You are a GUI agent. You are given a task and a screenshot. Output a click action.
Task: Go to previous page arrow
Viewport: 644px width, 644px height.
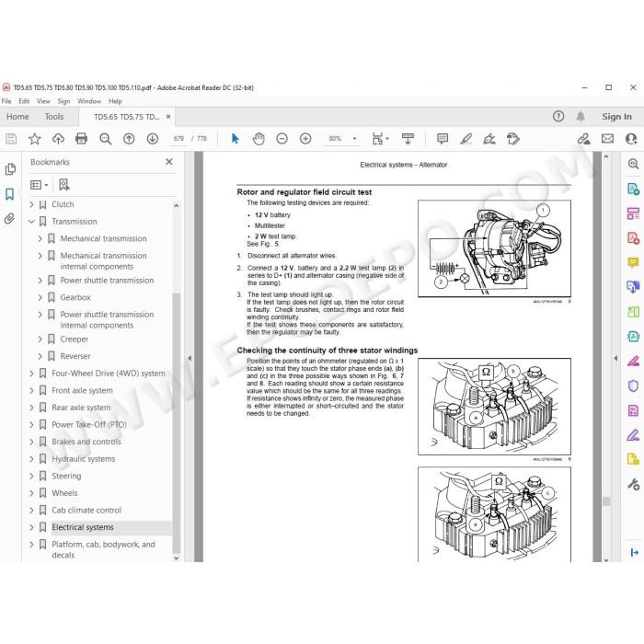click(129, 139)
